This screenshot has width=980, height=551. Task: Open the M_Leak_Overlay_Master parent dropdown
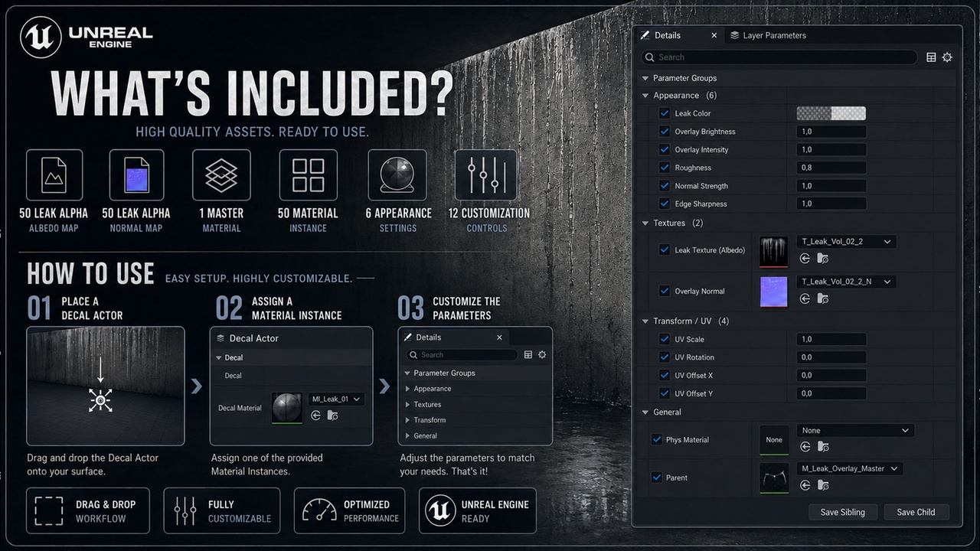coord(850,468)
